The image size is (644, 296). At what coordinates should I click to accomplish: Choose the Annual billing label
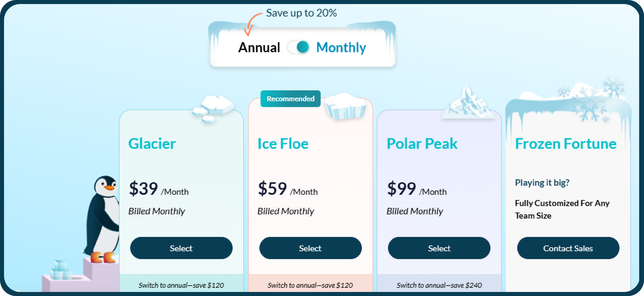pyautogui.click(x=259, y=47)
